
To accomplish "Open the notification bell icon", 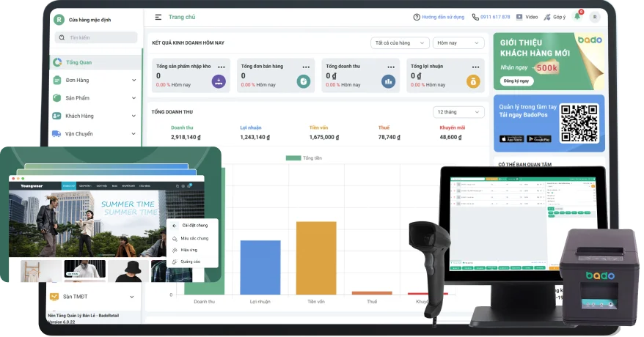I will click(x=577, y=16).
